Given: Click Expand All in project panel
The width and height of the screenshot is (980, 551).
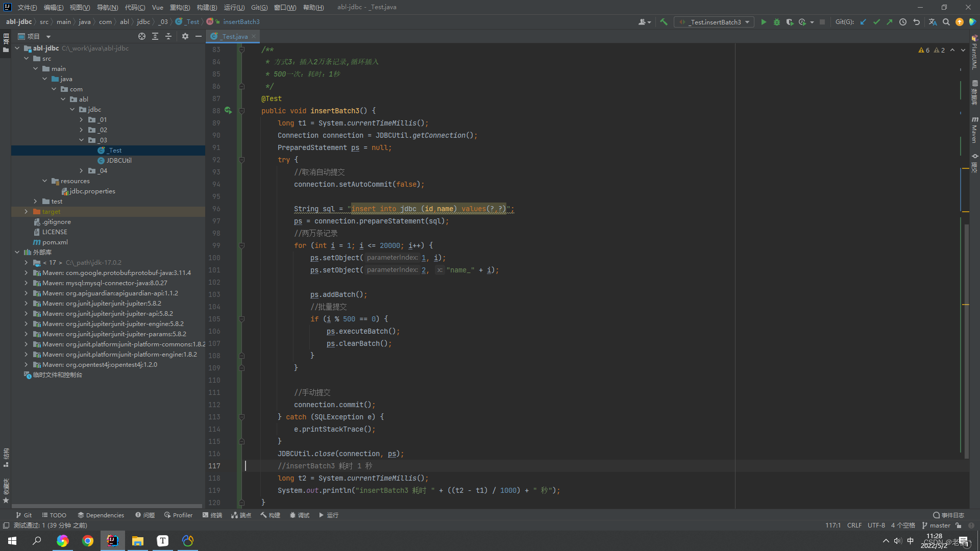Looking at the screenshot, I should click(155, 36).
